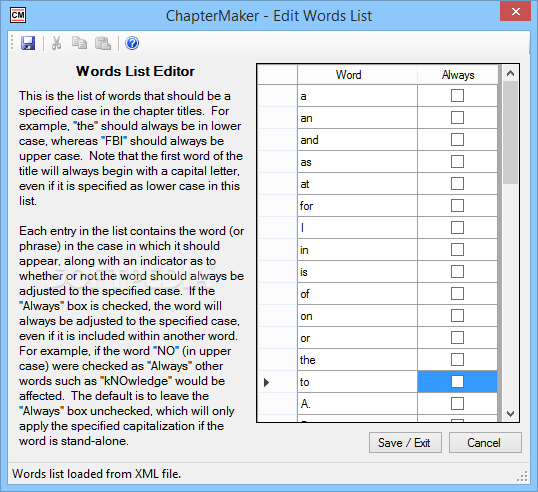Check the Always box for word "a"
This screenshot has height=492, width=538.
click(x=457, y=96)
